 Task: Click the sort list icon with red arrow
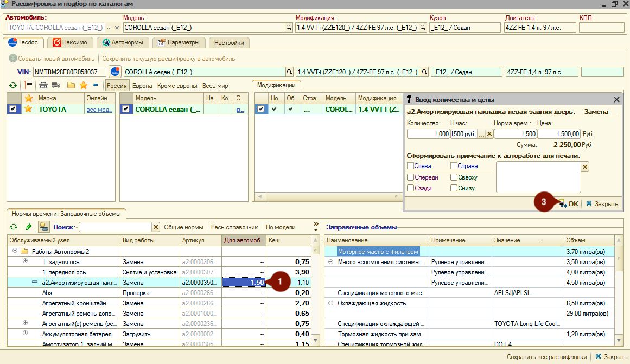coord(28,85)
